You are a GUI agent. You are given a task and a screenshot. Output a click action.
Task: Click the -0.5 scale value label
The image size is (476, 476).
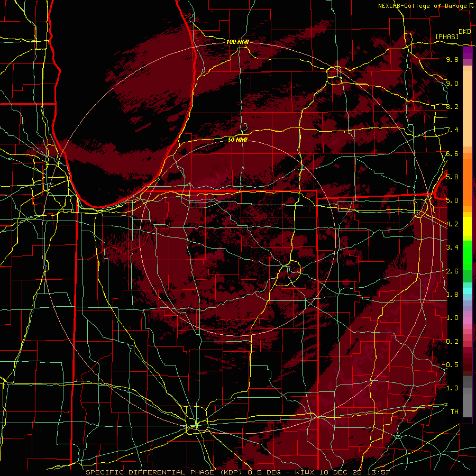coord(450,364)
